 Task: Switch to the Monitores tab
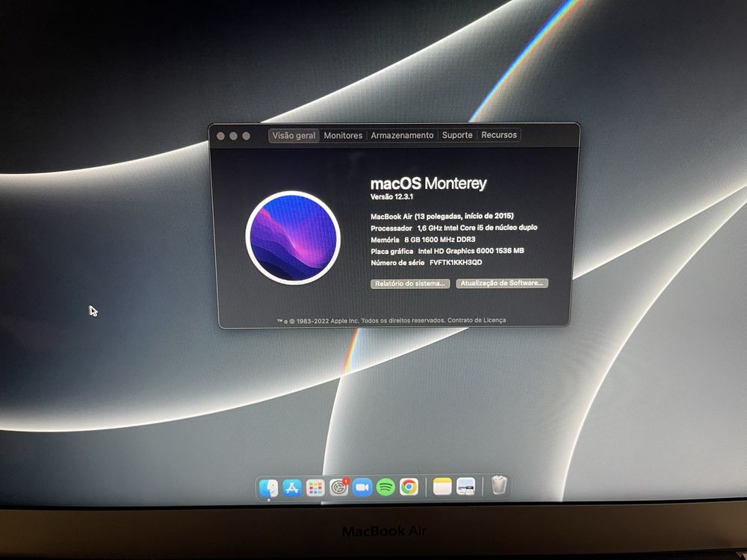tap(343, 135)
